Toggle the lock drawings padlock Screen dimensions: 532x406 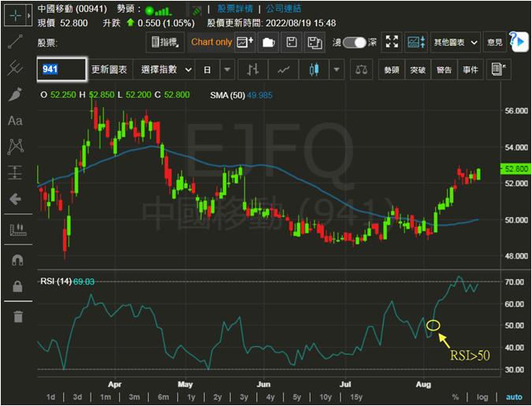pyautogui.click(x=17, y=287)
